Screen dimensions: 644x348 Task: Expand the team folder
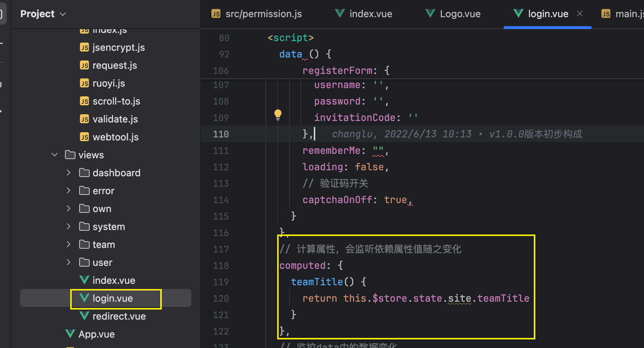pyautogui.click(x=68, y=244)
